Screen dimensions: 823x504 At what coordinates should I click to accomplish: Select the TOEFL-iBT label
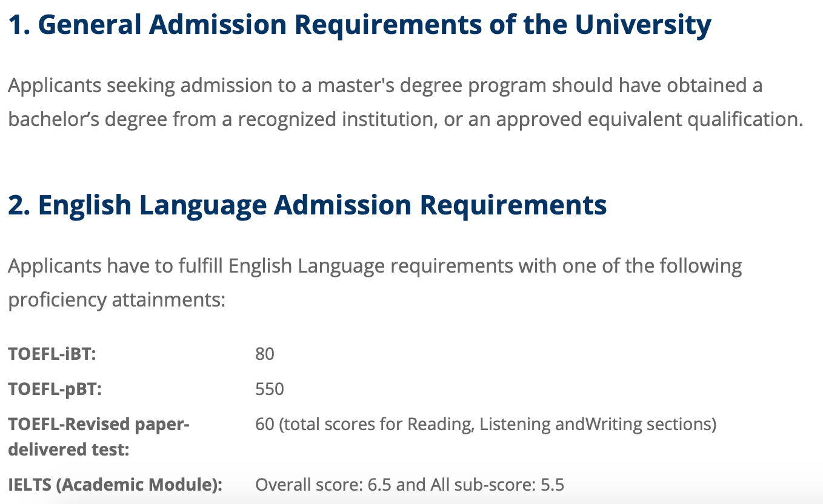pos(52,354)
